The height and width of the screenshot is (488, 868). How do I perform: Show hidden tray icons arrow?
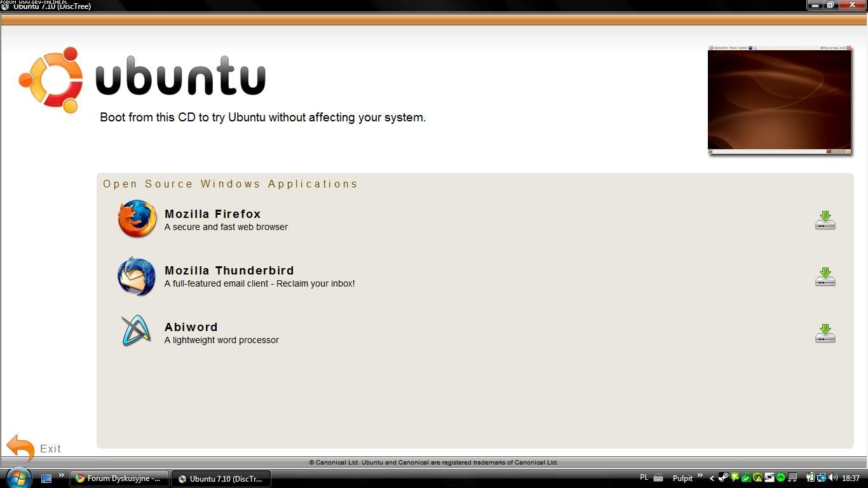coord(712,478)
